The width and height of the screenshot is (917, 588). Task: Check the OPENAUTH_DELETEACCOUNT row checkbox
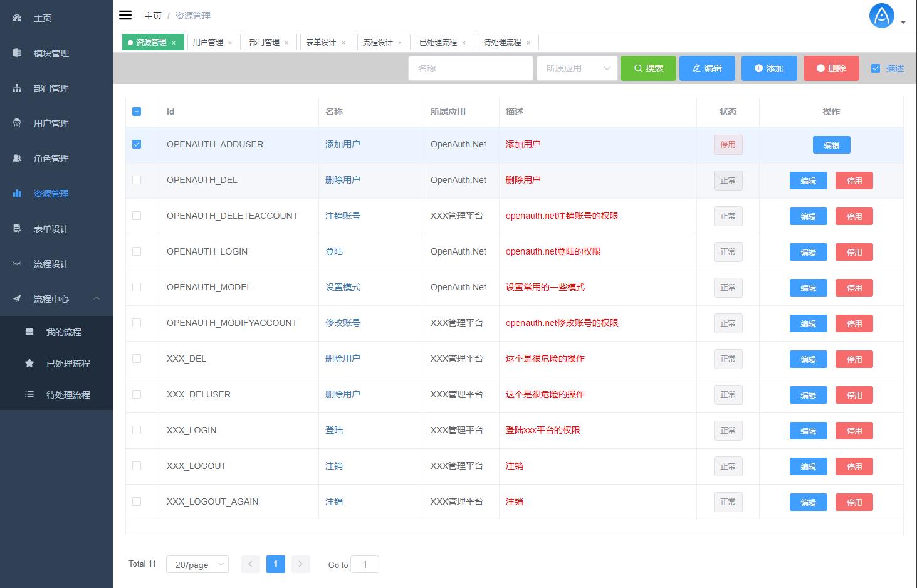tap(137, 216)
